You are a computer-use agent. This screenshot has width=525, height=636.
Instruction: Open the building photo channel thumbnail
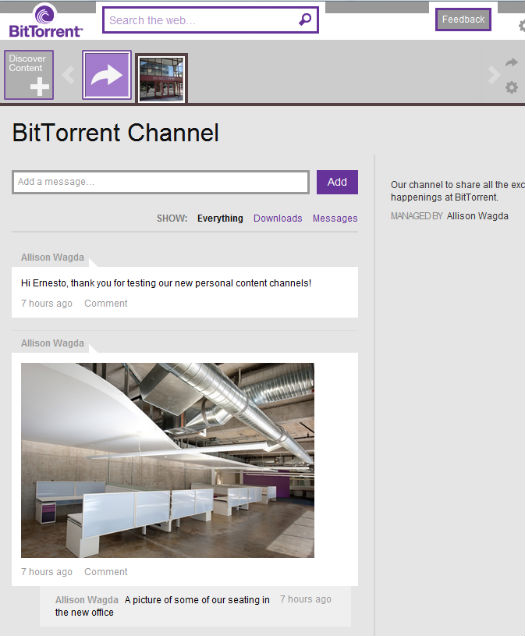point(161,79)
